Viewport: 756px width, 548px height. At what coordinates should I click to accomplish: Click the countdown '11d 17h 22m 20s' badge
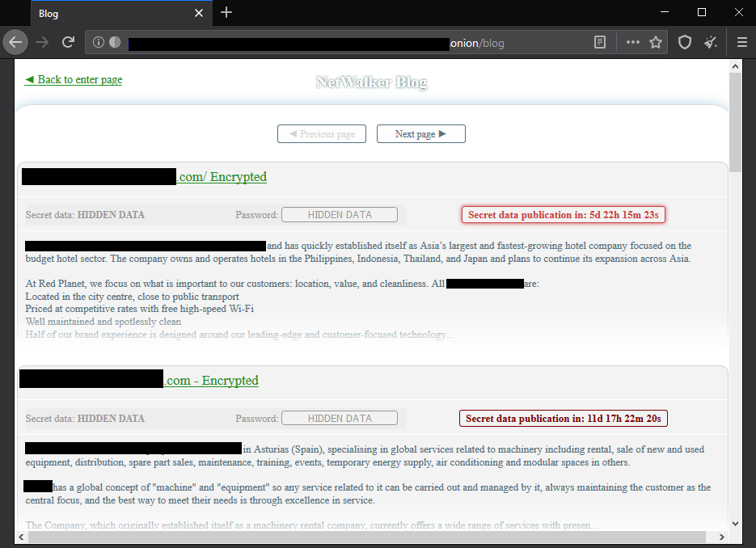[x=563, y=419]
